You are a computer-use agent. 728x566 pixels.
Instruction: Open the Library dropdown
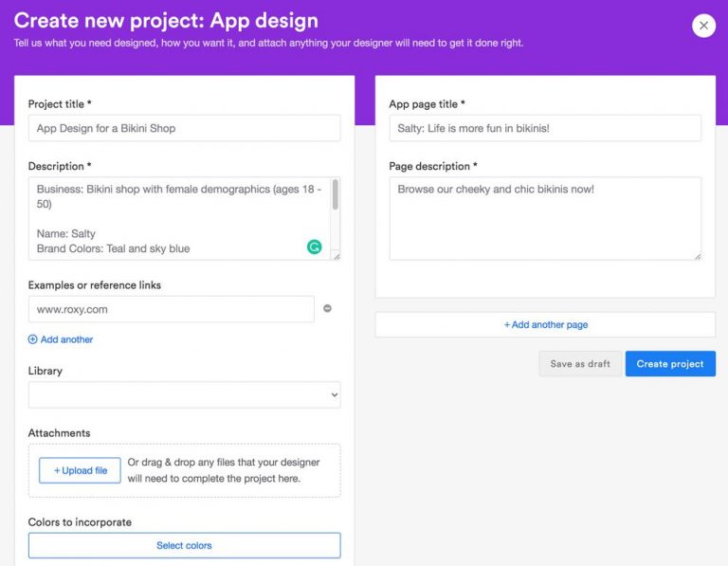[184, 394]
